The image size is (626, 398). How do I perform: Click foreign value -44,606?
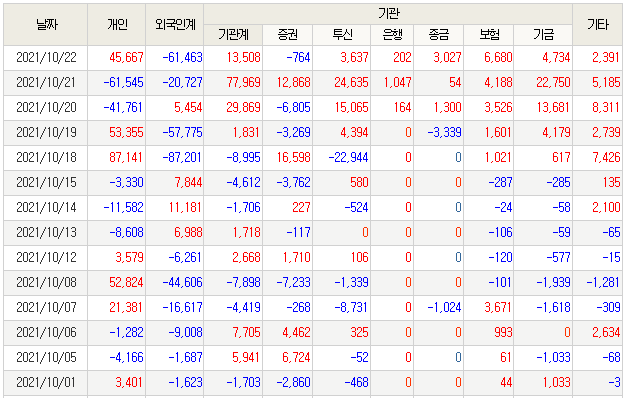click(x=182, y=283)
